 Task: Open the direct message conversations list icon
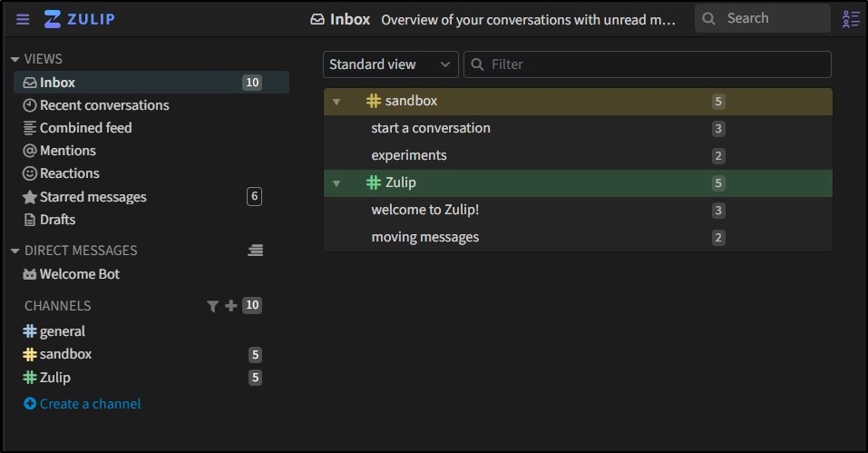[255, 251]
